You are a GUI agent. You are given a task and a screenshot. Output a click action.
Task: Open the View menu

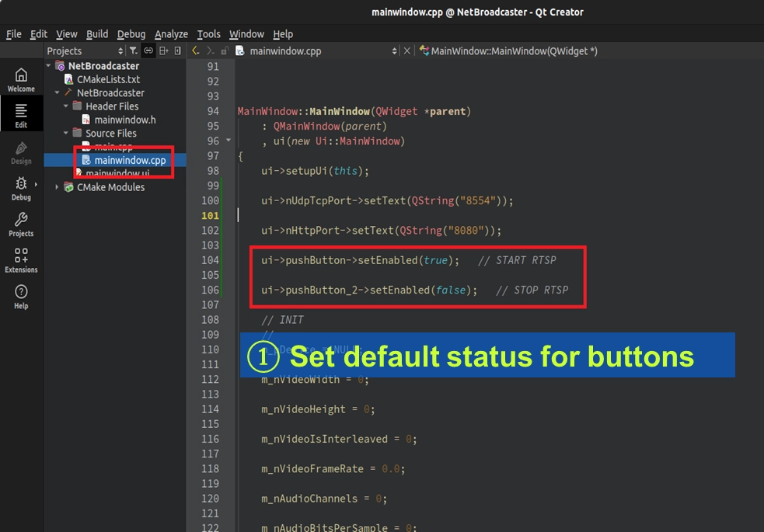point(66,34)
